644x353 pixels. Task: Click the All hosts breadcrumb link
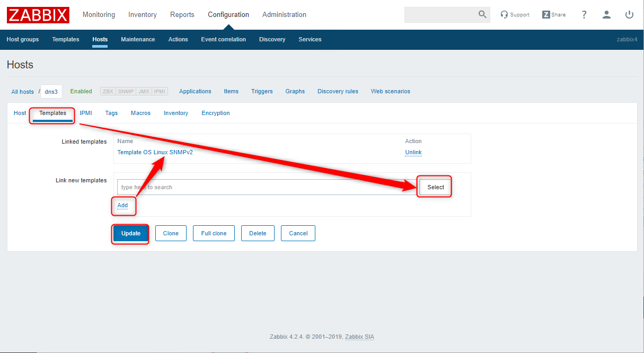tap(23, 92)
